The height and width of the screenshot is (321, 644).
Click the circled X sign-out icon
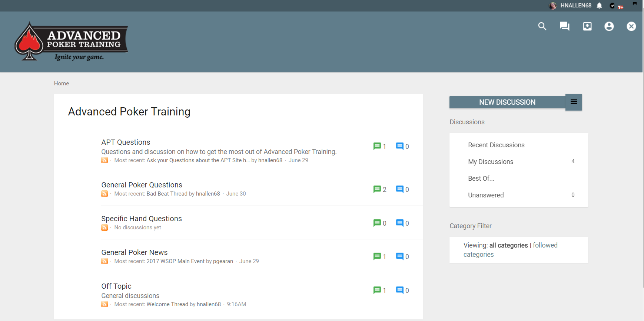coord(631,26)
